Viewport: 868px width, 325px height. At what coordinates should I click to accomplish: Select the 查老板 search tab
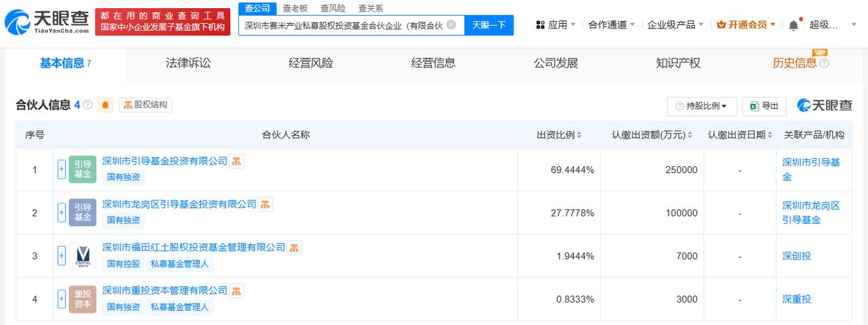pos(295,8)
